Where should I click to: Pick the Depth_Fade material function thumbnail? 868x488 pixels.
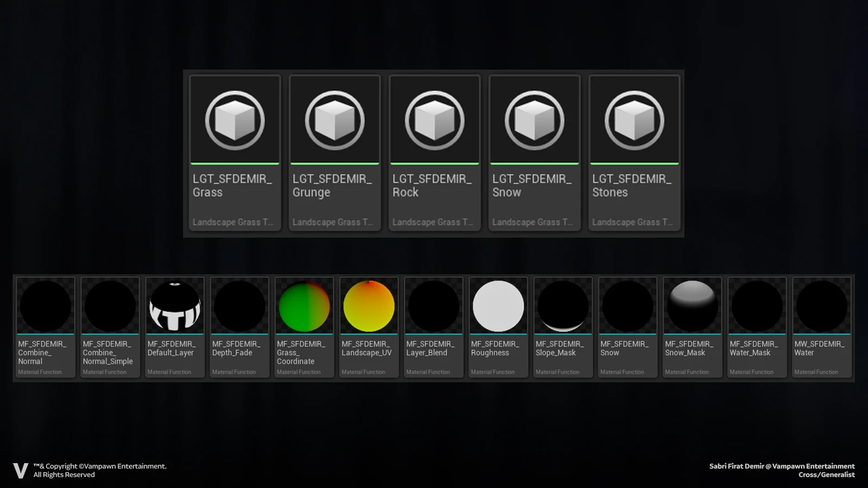point(239,306)
